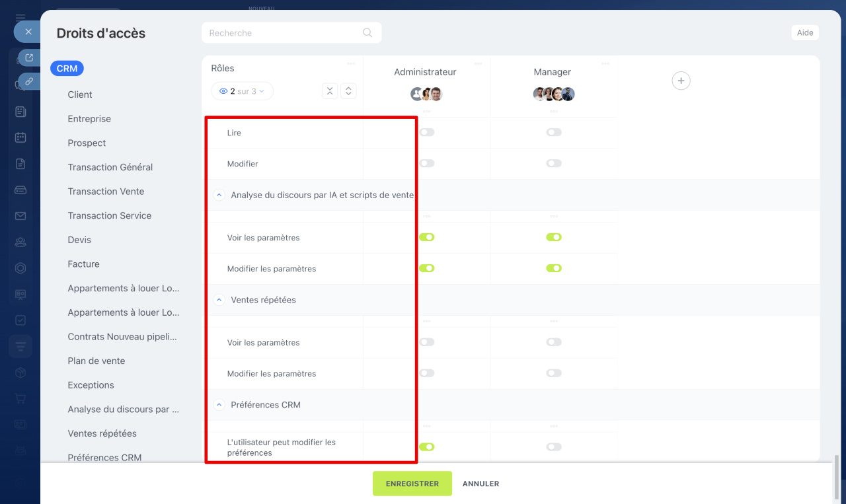Image resolution: width=846 pixels, height=504 pixels.
Task: Click the copy link icon on left edge
Action: pyautogui.click(x=29, y=81)
